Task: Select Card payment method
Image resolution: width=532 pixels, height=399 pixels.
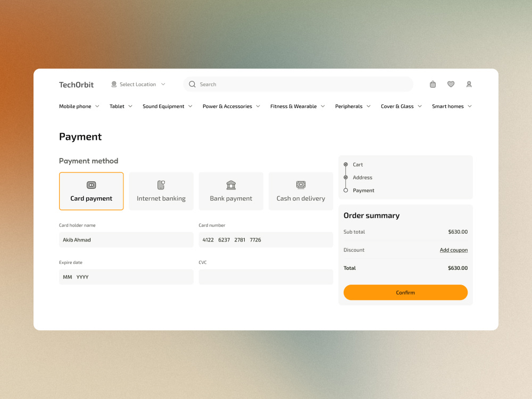Action: click(x=92, y=191)
